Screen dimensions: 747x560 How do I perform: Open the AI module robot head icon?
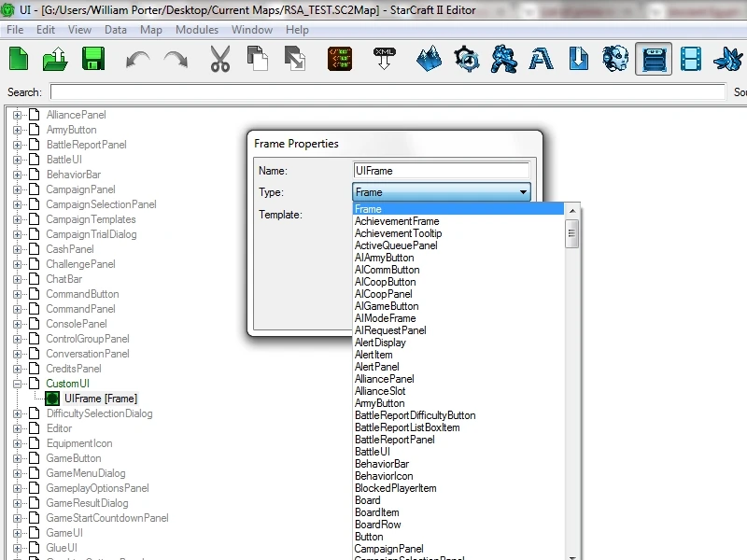615,59
